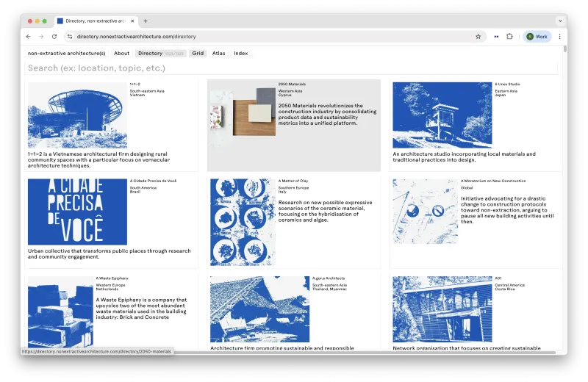Click the South America Brazil location text
The height and width of the screenshot is (382, 588).
(x=143, y=190)
